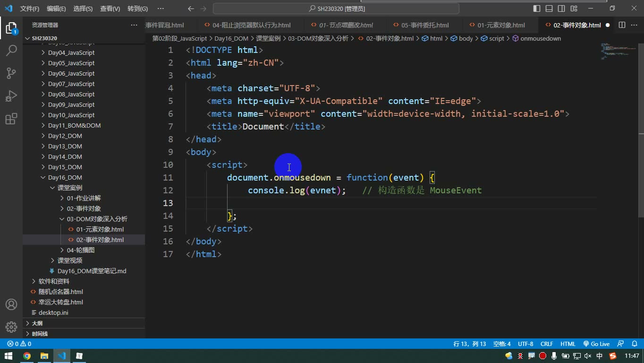The image size is (644, 363).
Task: Open the Search view icon
Action: click(x=11, y=51)
